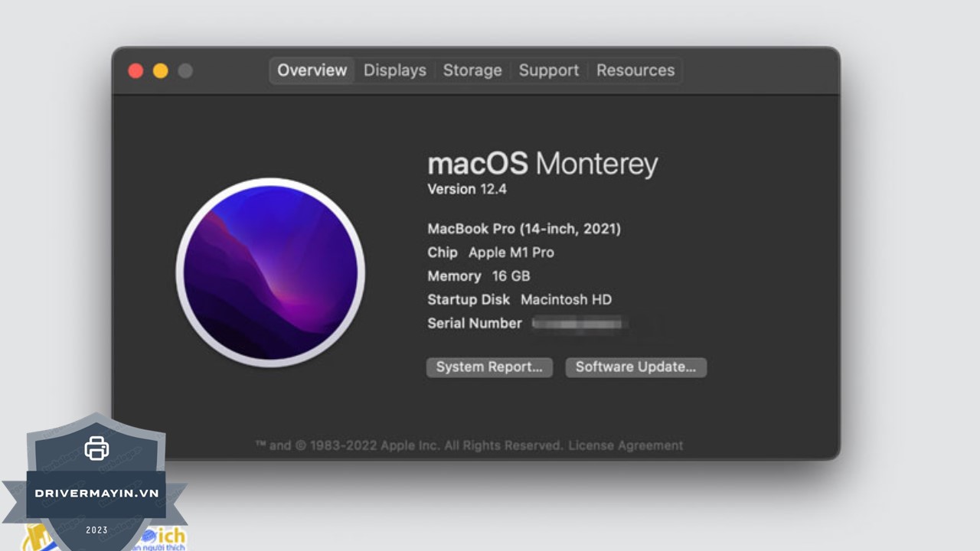Click the Apple M1 Pro chip value
The image size is (980, 551).
[511, 253]
